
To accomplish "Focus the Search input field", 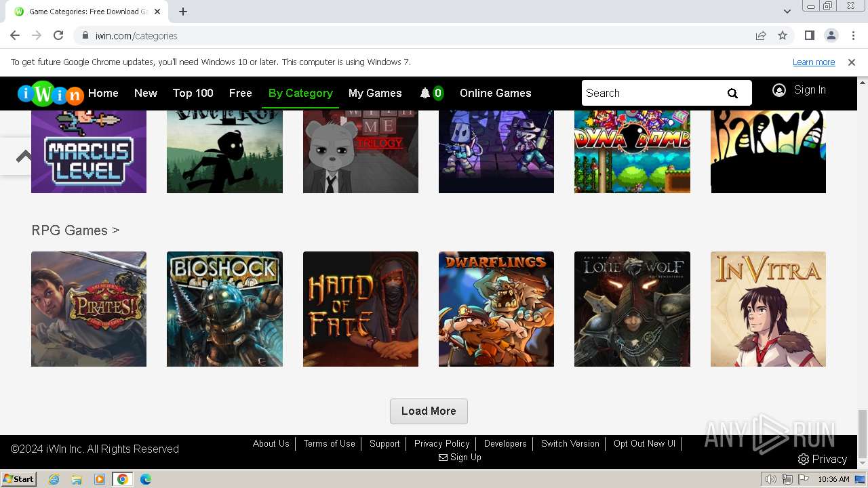I will click(651, 94).
